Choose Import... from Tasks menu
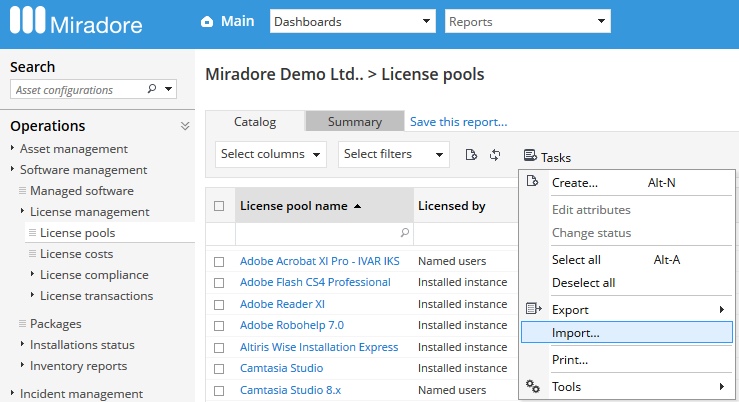 pyautogui.click(x=627, y=333)
